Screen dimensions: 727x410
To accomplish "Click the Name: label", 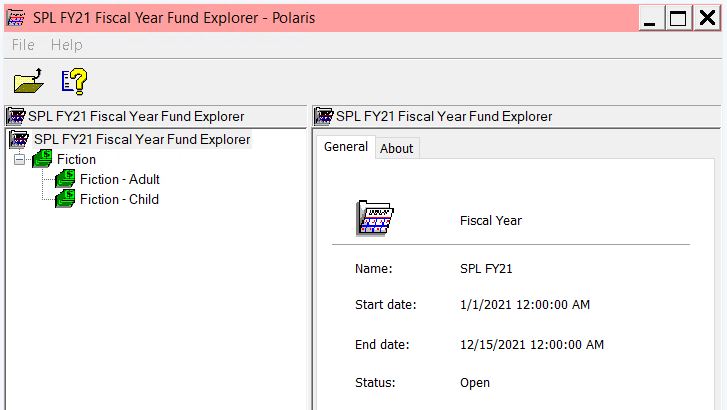I will pos(374,269).
